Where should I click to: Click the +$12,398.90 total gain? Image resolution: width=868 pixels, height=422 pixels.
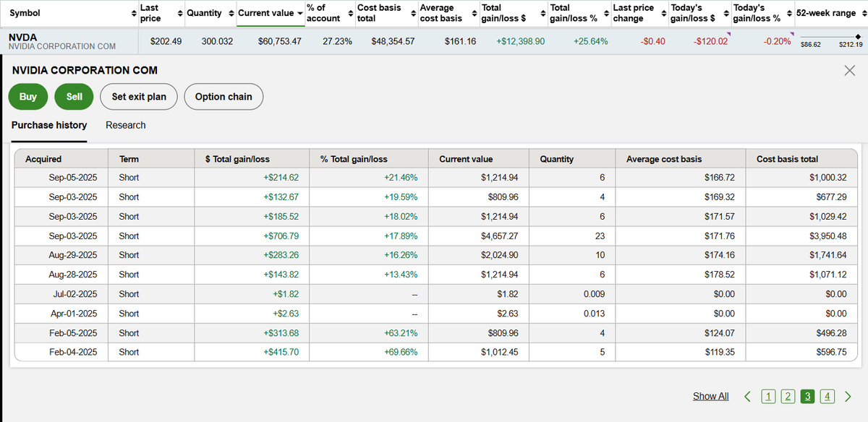(x=521, y=41)
